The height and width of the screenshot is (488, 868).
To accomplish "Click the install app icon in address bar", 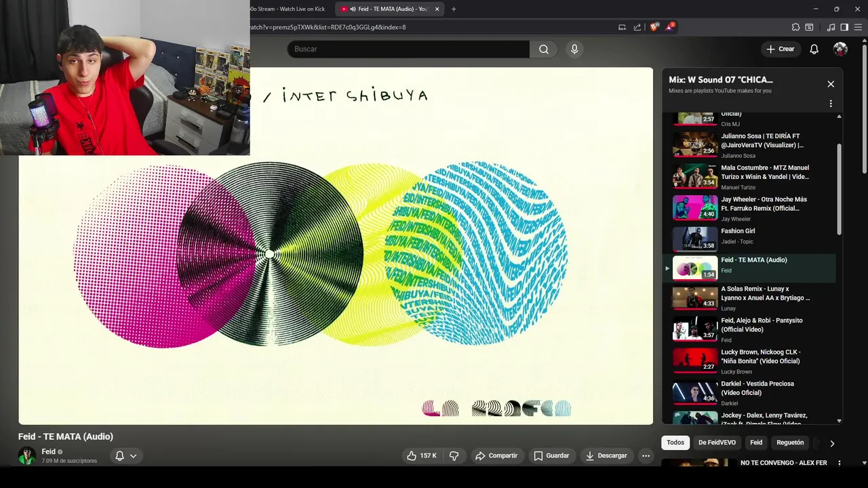I will 622,27.
